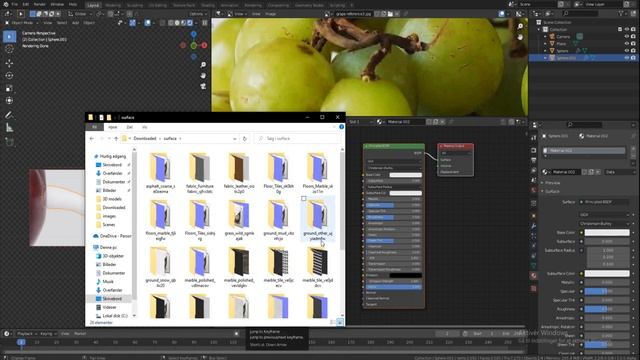Open the File menu in Blender

pos(15,4)
